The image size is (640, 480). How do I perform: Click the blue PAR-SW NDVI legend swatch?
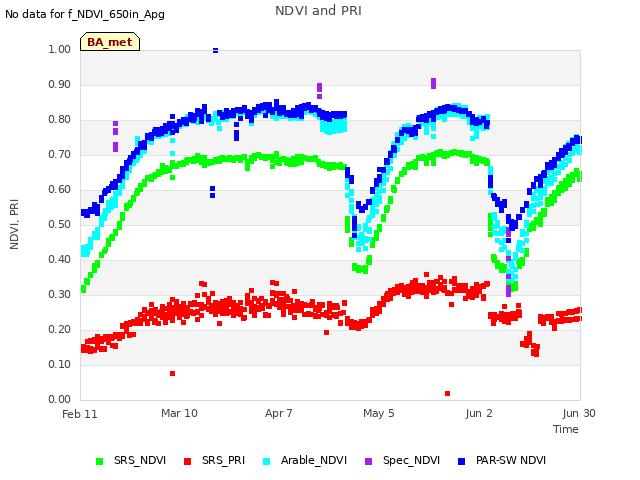tap(462, 461)
